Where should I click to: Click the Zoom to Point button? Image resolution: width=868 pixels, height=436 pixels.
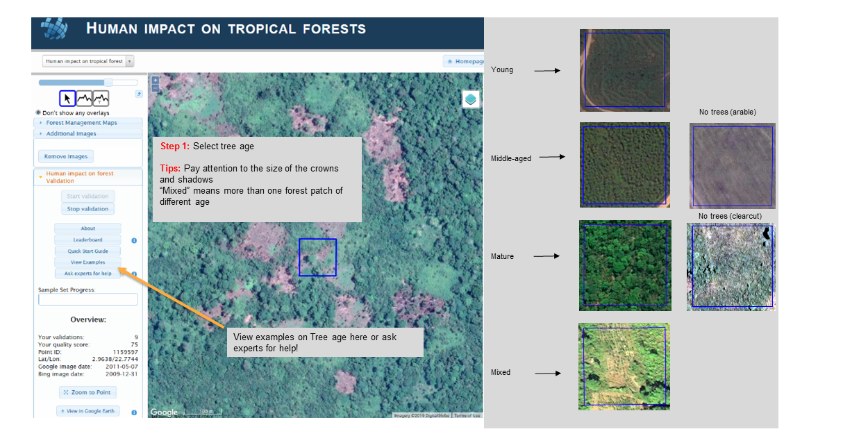tap(87, 392)
